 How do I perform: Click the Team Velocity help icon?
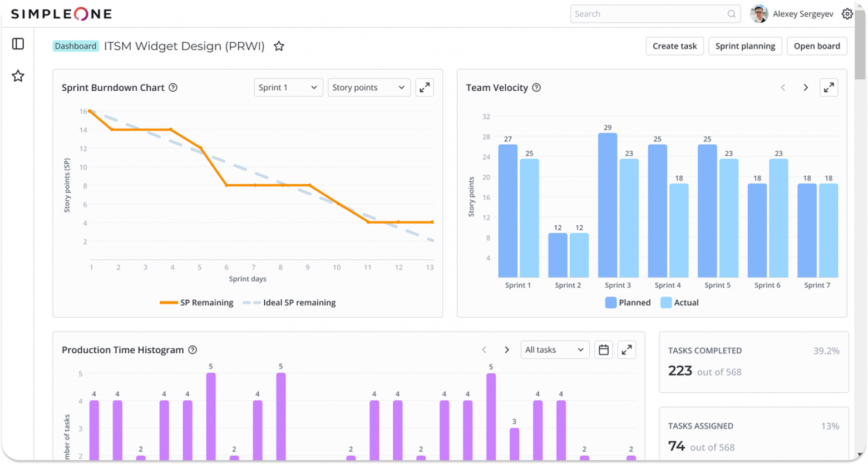tap(536, 87)
